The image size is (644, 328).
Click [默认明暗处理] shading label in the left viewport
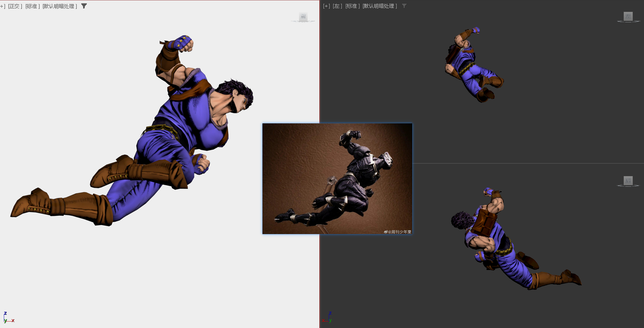click(x=380, y=6)
